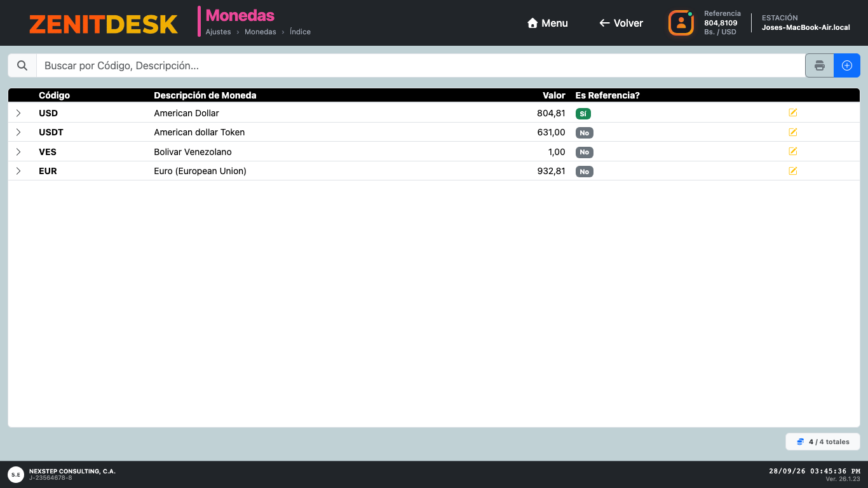The height and width of the screenshot is (488, 868).
Task: Click the print icon button
Action: pos(820,65)
